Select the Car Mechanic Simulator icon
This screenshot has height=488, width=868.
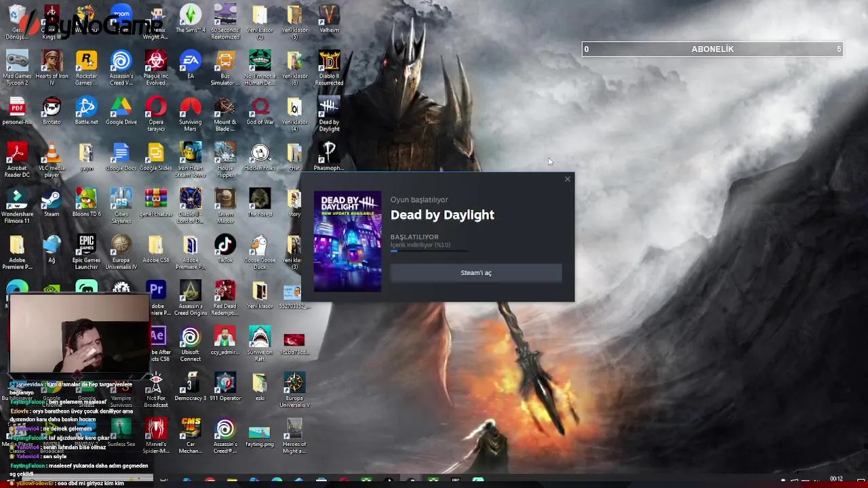191,437
